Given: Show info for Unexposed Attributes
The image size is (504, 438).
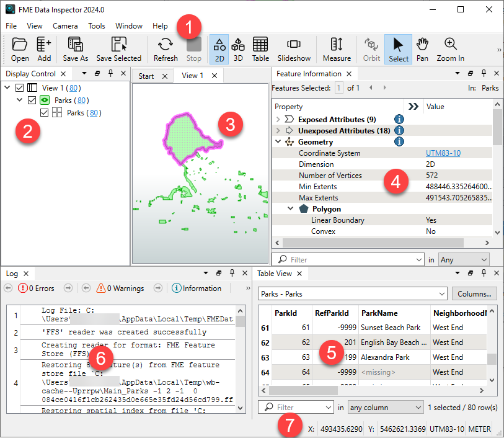Looking at the screenshot, I should pos(399,130).
